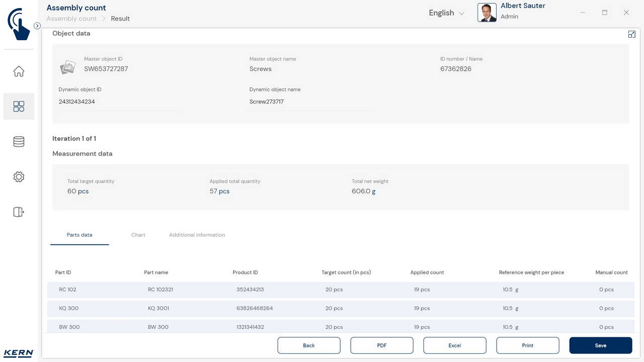Click the Dynamic object ID field
This screenshot has width=644, height=362.
pyautogui.click(x=119, y=102)
